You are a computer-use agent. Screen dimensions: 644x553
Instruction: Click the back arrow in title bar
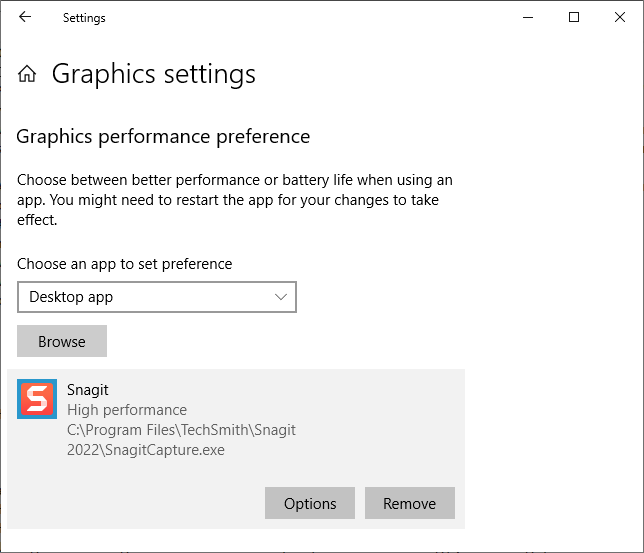(x=25, y=17)
